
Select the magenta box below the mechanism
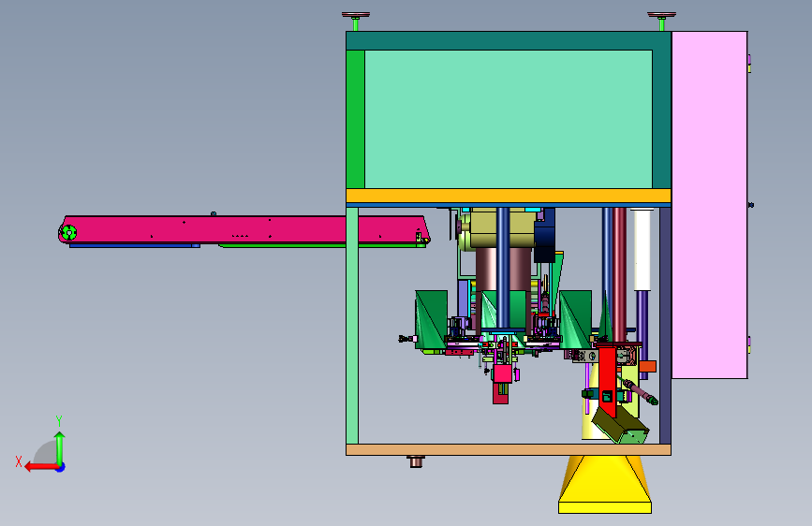502,373
